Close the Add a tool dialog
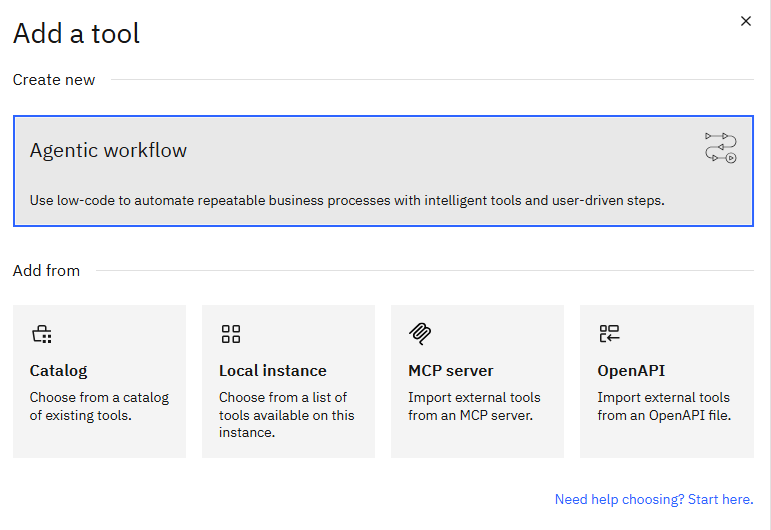This screenshot has width=771, height=530. [x=745, y=21]
